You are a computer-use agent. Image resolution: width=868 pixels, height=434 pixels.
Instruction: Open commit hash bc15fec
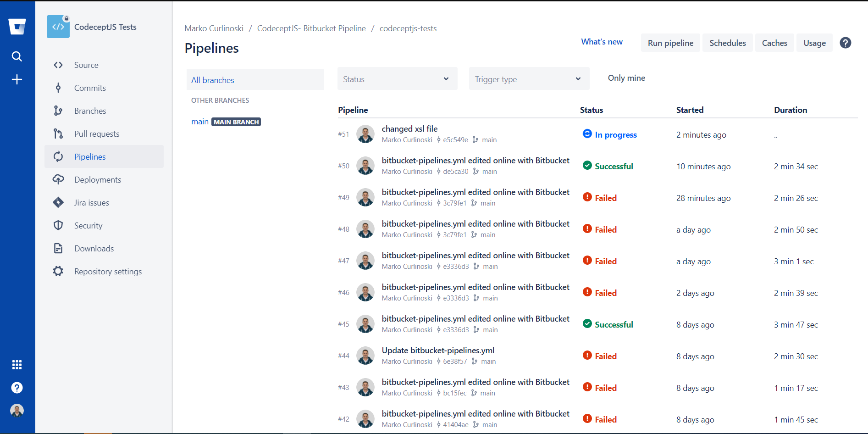click(x=455, y=393)
